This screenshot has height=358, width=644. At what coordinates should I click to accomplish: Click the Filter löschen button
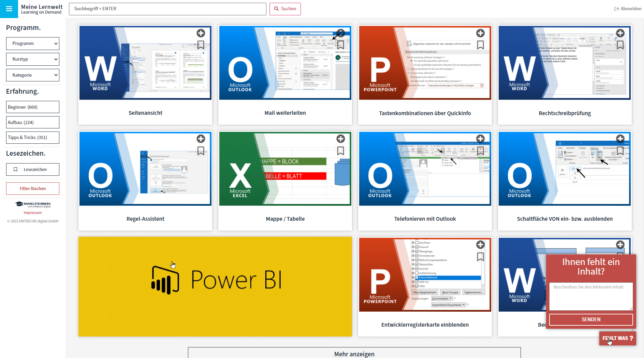pos(33,189)
